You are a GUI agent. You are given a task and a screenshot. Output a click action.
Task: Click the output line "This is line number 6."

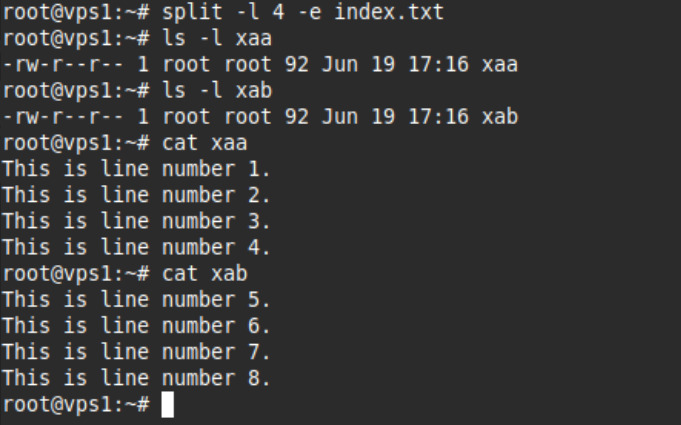pyautogui.click(x=136, y=326)
